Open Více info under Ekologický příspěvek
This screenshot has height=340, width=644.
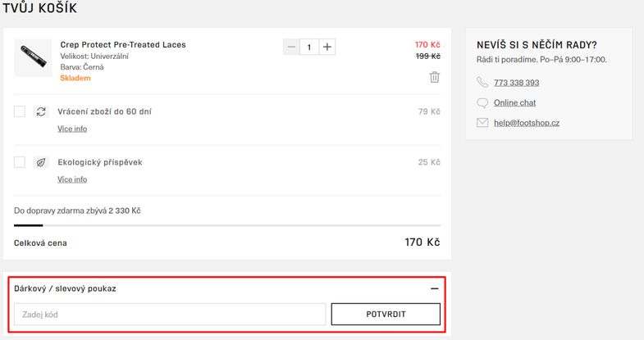coord(72,179)
